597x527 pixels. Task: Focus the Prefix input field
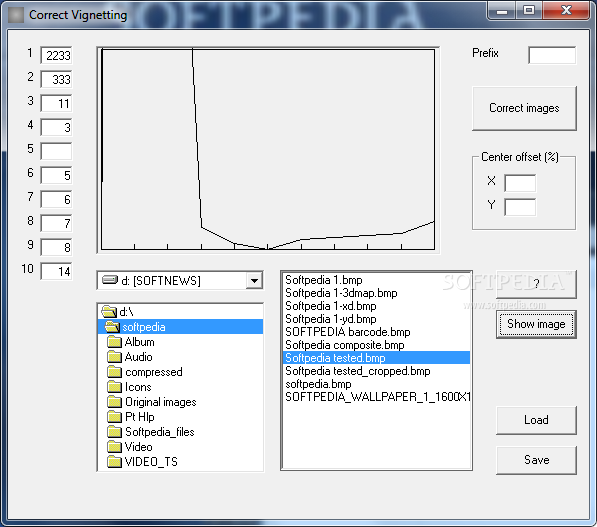click(x=552, y=55)
